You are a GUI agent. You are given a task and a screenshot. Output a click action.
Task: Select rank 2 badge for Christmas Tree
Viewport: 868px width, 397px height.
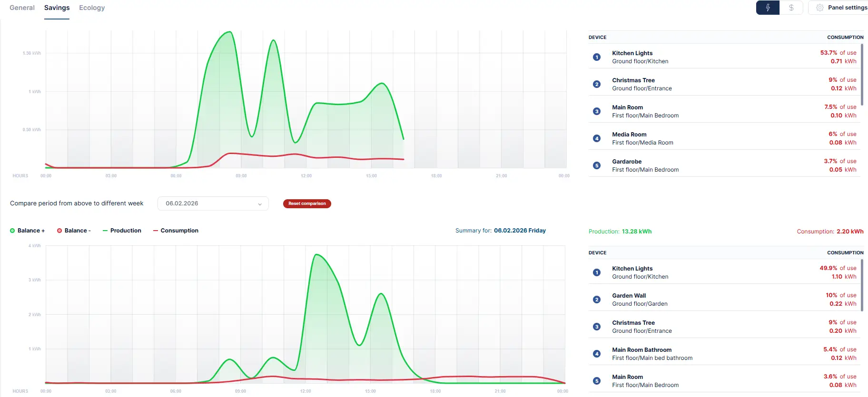click(x=597, y=84)
